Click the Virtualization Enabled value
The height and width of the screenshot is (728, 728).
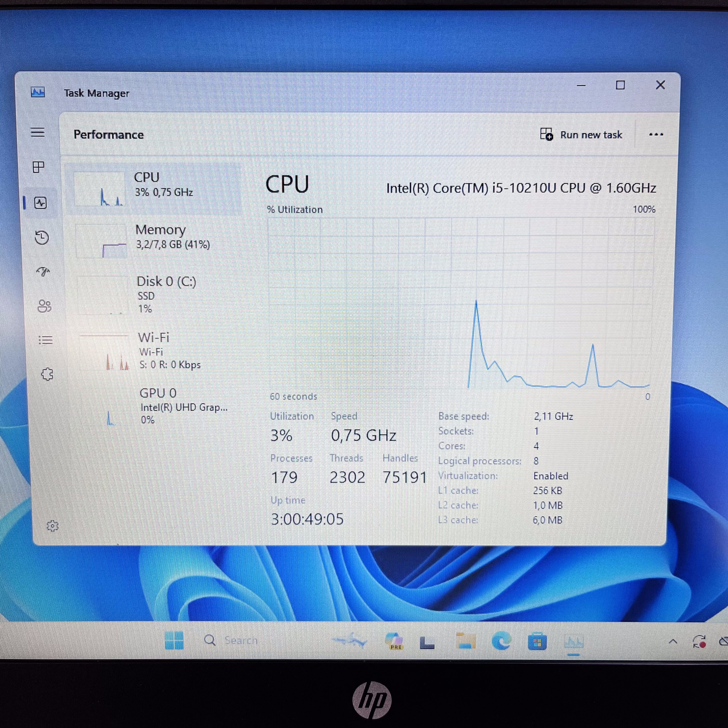551,476
